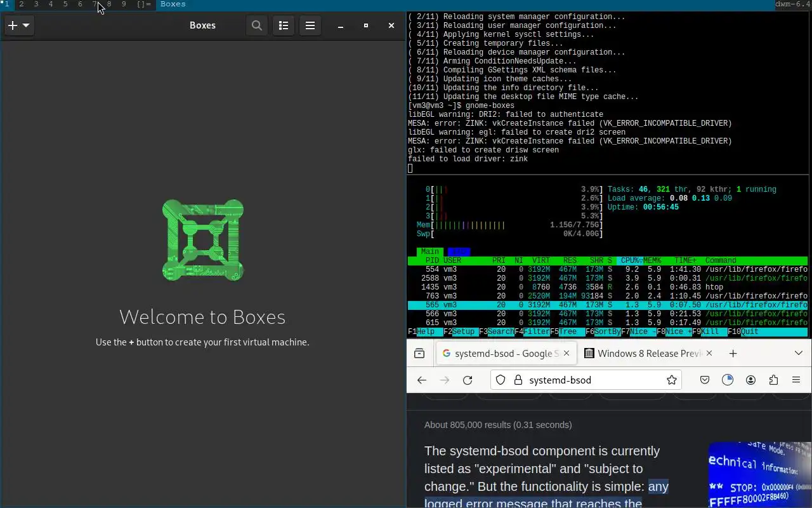812x508 pixels.
Task: Open the Boxes hamburger main menu
Action: pyautogui.click(x=310, y=25)
